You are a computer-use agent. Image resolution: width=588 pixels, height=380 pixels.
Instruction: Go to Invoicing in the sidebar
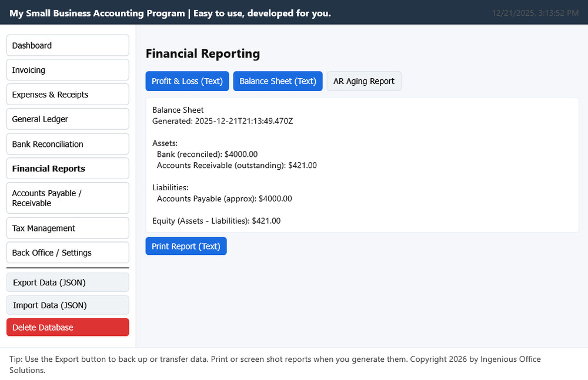(x=67, y=70)
